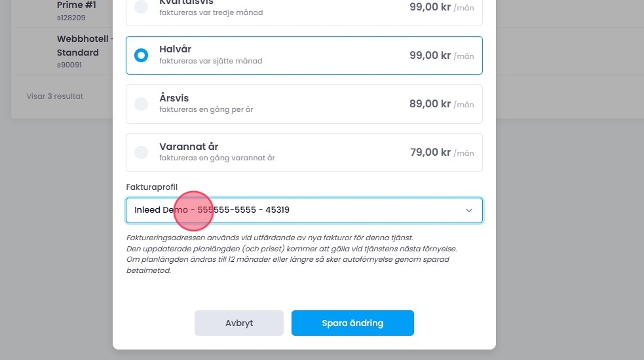Image resolution: width=644 pixels, height=360 pixels.
Task: Select the Halvår radio button
Action: point(141,56)
